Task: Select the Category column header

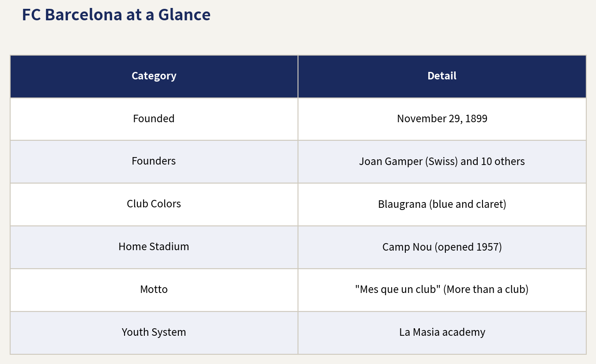Action: pos(154,76)
